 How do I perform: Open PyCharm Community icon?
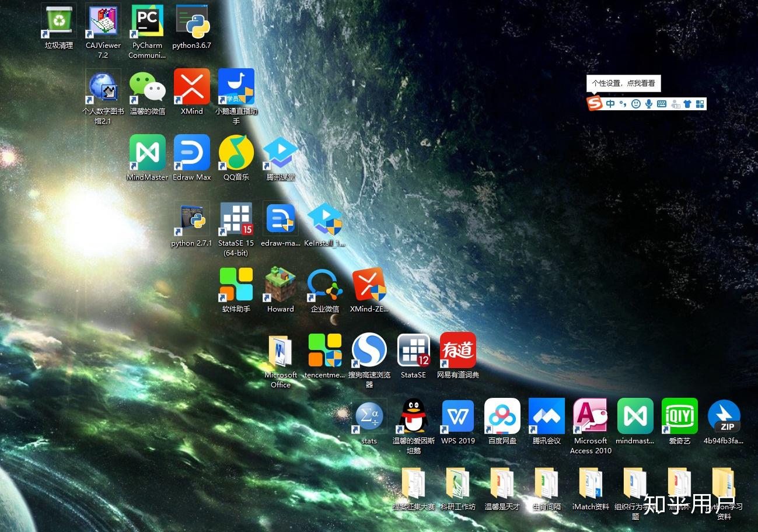(148, 21)
